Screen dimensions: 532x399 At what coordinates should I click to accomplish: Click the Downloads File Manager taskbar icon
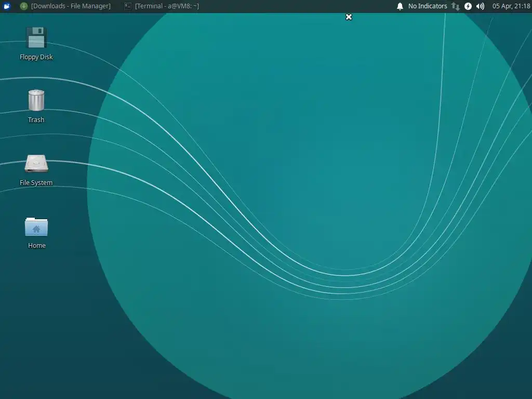click(24, 6)
